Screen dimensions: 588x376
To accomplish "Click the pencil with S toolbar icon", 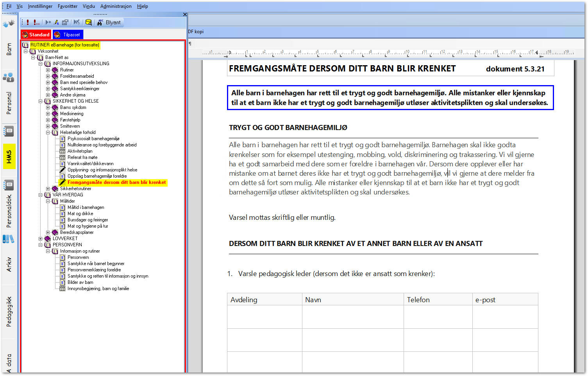I will tap(56, 22).
